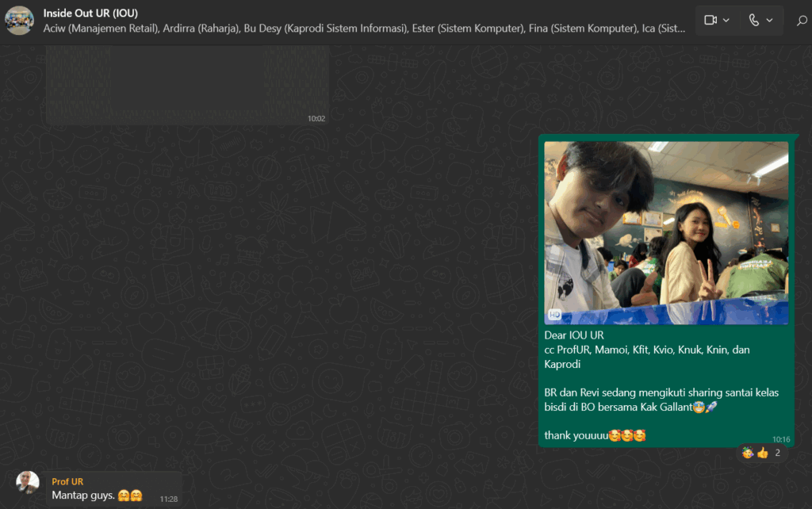Click the 10:16 timestamp on the photo message
This screenshot has width=812, height=509.
(x=781, y=438)
